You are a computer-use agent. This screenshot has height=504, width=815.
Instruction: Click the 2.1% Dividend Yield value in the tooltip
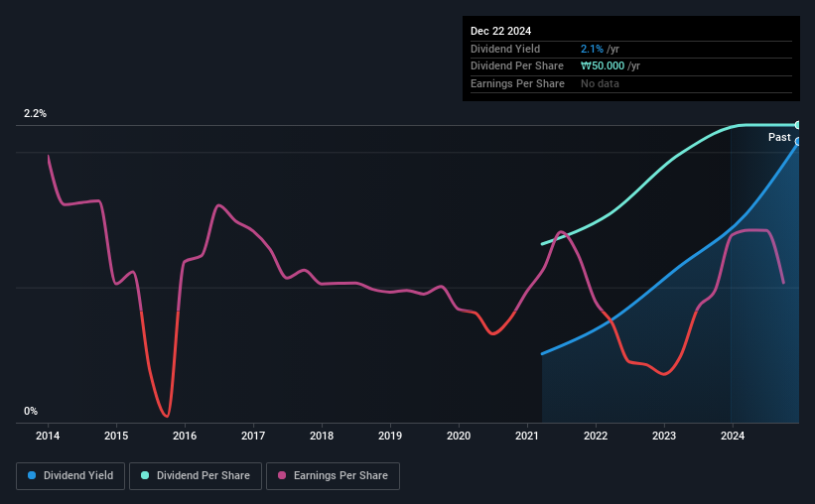pyautogui.click(x=592, y=49)
